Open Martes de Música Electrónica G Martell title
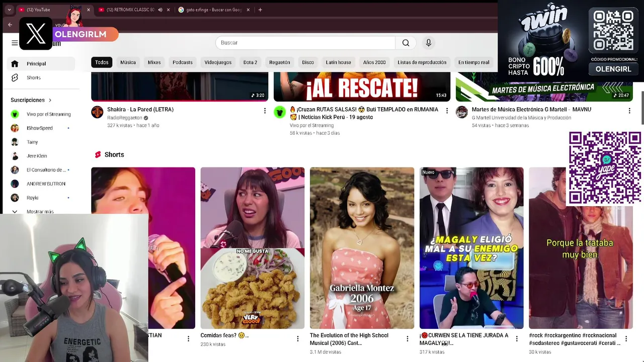The height and width of the screenshot is (362, 644). pos(531,110)
